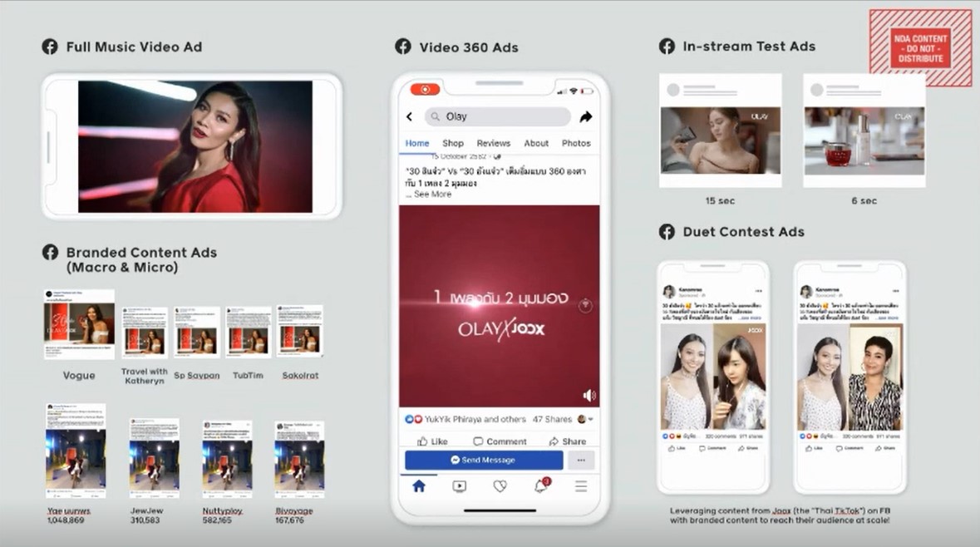Tap the 360 compass icon on video
The height and width of the screenshot is (547, 980).
(585, 305)
